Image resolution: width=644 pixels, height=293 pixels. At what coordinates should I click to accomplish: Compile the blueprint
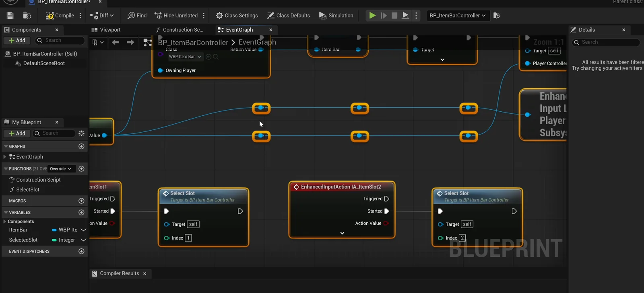pos(60,16)
